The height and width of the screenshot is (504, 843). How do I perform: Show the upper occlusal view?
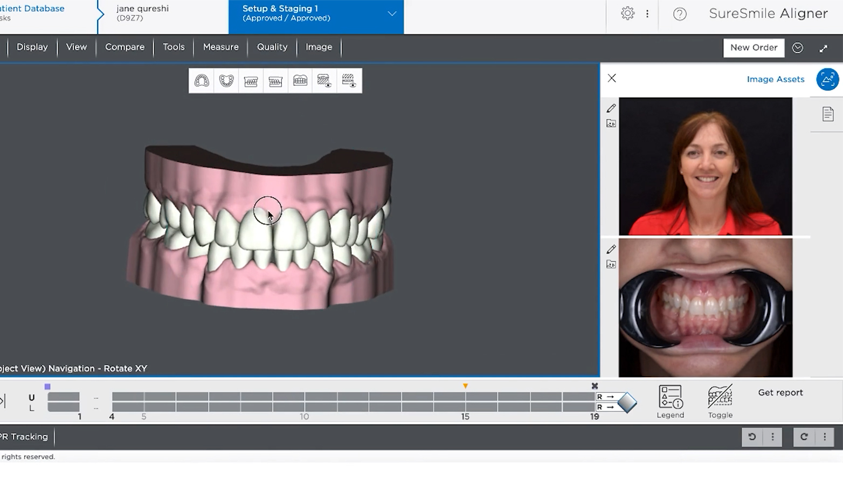202,81
